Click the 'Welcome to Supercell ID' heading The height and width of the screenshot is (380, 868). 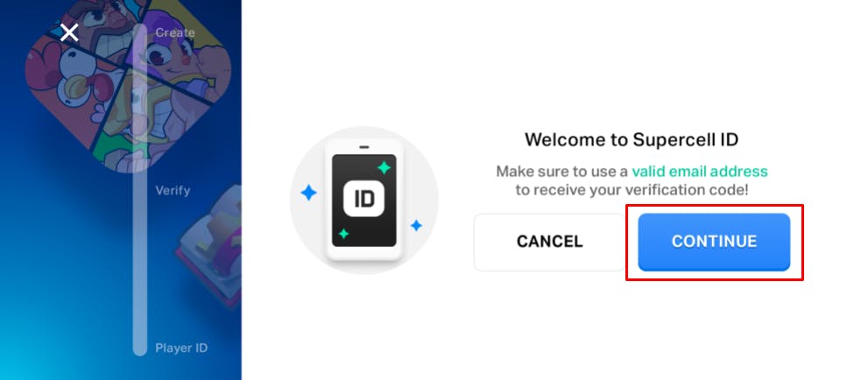click(632, 139)
